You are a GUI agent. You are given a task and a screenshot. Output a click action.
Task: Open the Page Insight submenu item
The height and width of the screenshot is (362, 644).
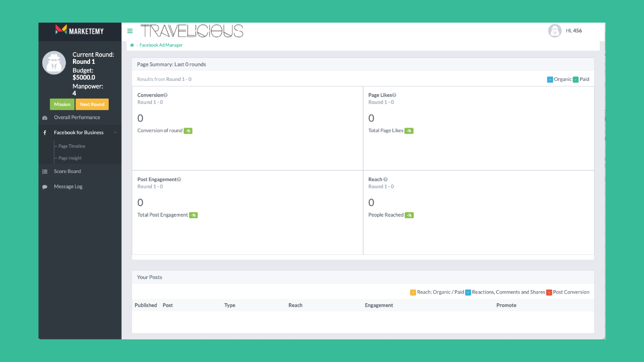(70, 158)
